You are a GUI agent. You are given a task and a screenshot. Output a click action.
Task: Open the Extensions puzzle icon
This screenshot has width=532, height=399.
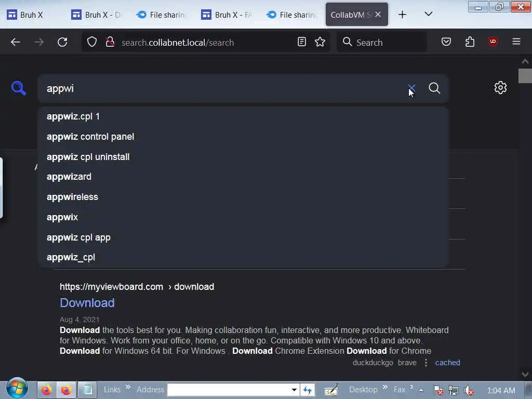click(470, 42)
